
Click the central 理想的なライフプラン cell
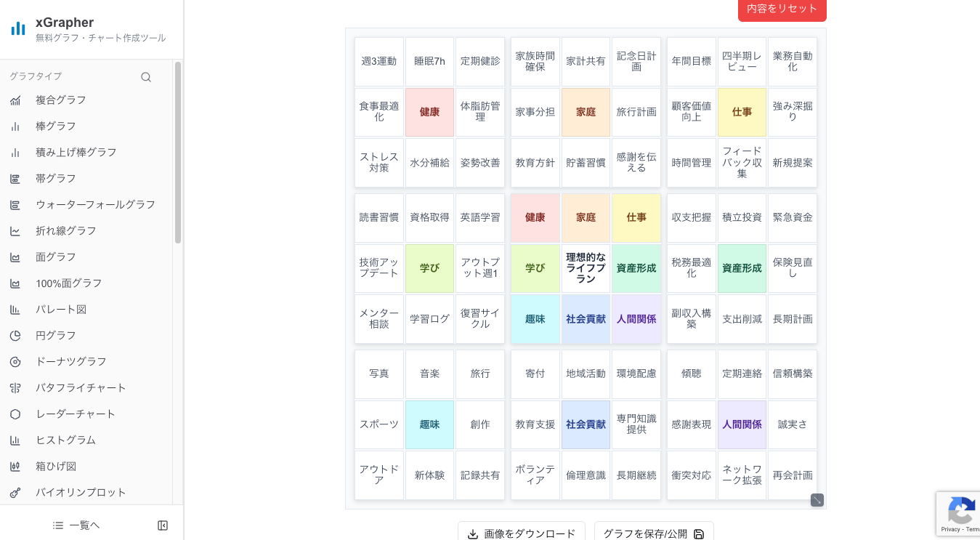tap(586, 268)
